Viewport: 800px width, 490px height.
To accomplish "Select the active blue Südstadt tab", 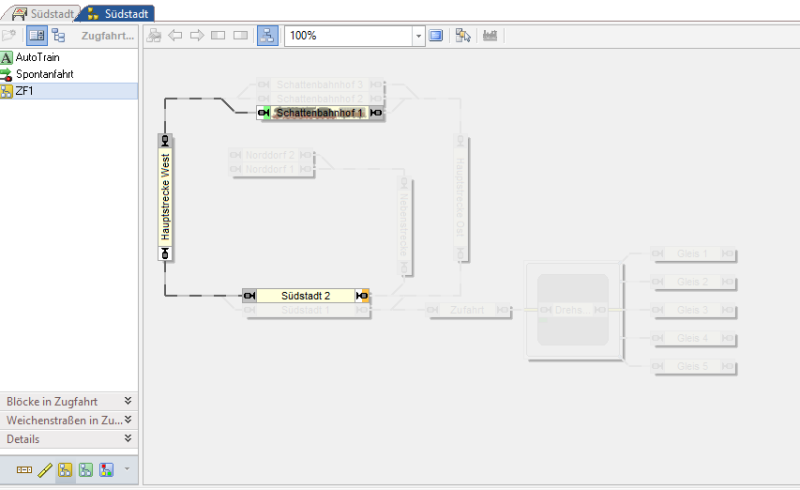I will [120, 14].
